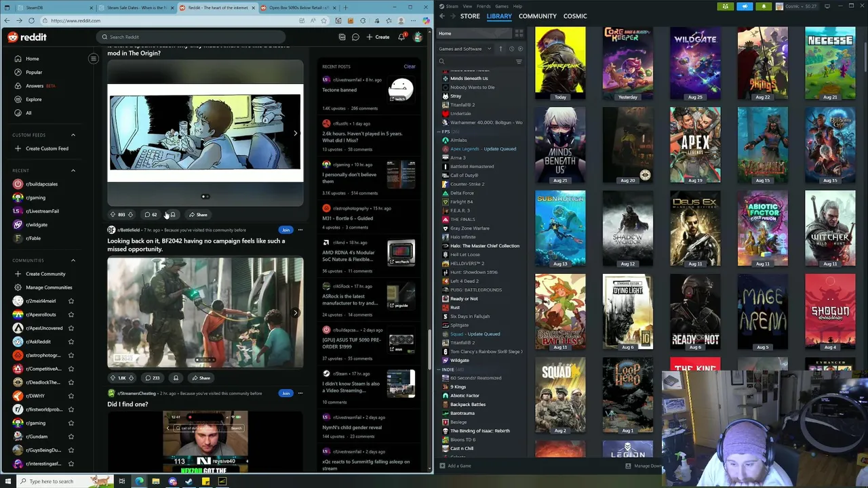Click Create post in Reddit header

click(378, 37)
